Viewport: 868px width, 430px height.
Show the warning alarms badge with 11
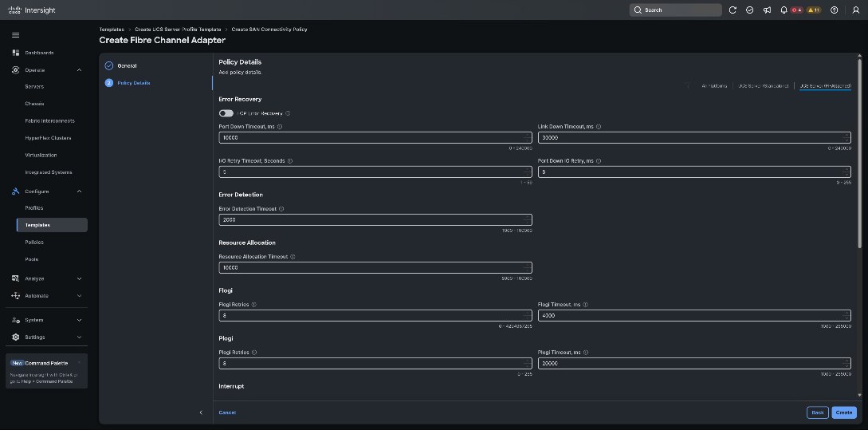(x=813, y=10)
